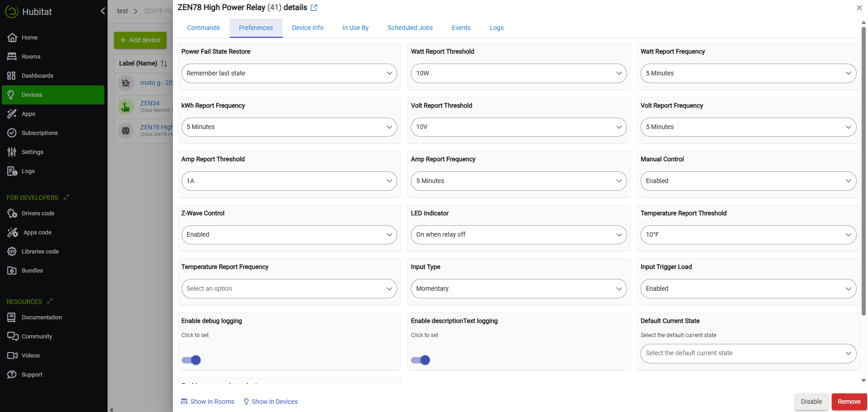Click the red Remove button
Screen dimensions: 868x412
coord(848,402)
